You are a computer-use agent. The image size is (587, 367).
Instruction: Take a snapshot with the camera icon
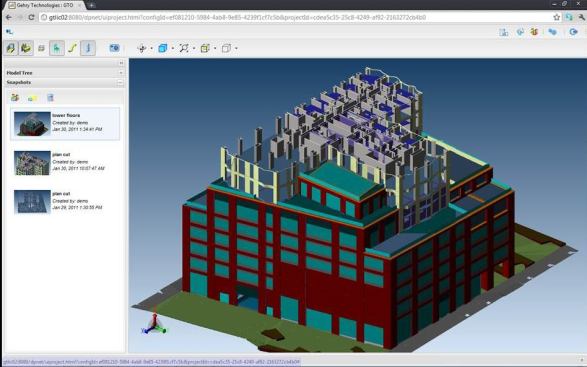point(114,48)
